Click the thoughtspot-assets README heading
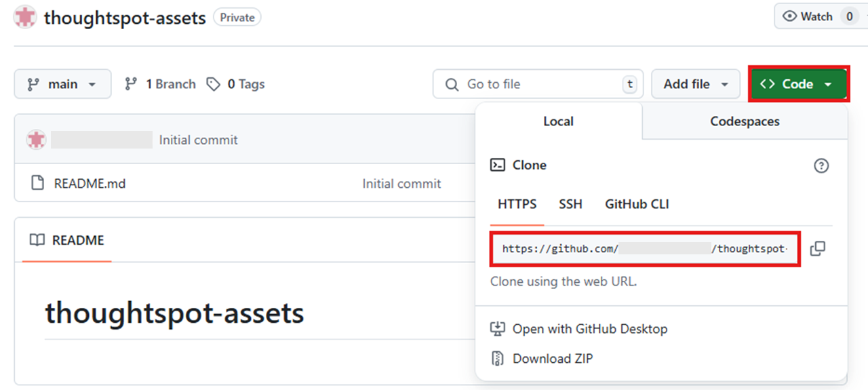The height and width of the screenshot is (390, 868). click(x=174, y=313)
